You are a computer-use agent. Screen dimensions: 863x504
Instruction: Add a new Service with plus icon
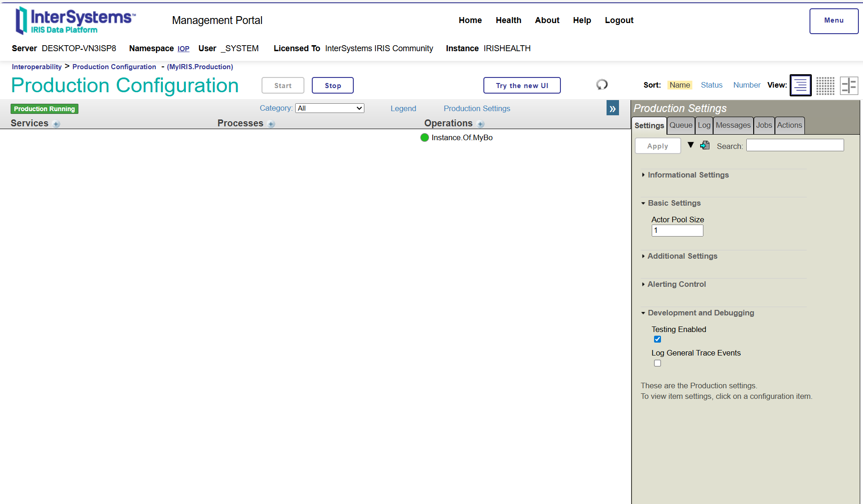tap(56, 124)
